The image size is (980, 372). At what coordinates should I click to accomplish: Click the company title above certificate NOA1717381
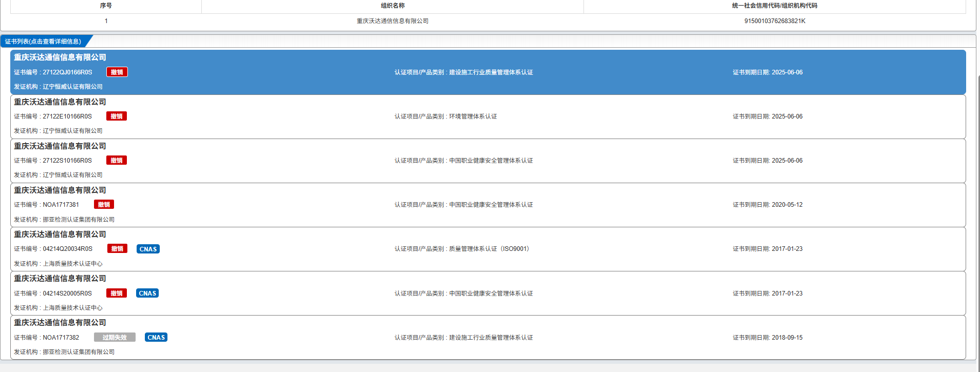[x=60, y=190]
